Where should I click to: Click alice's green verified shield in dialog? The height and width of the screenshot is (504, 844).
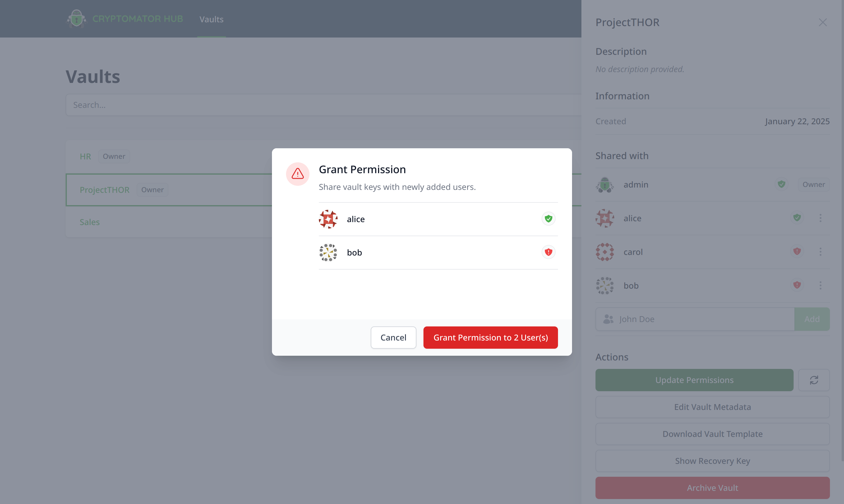(x=548, y=218)
